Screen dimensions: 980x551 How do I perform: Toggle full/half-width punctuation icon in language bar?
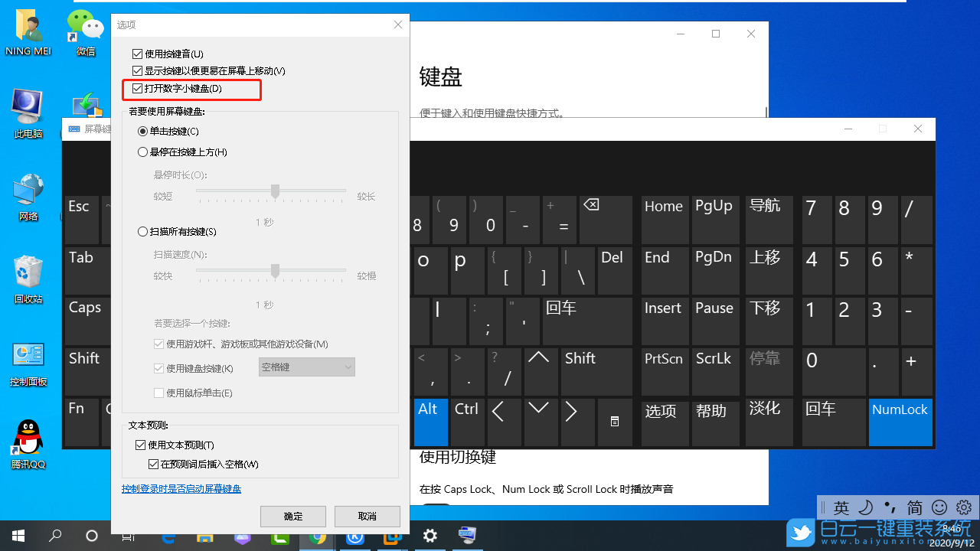pos(889,507)
